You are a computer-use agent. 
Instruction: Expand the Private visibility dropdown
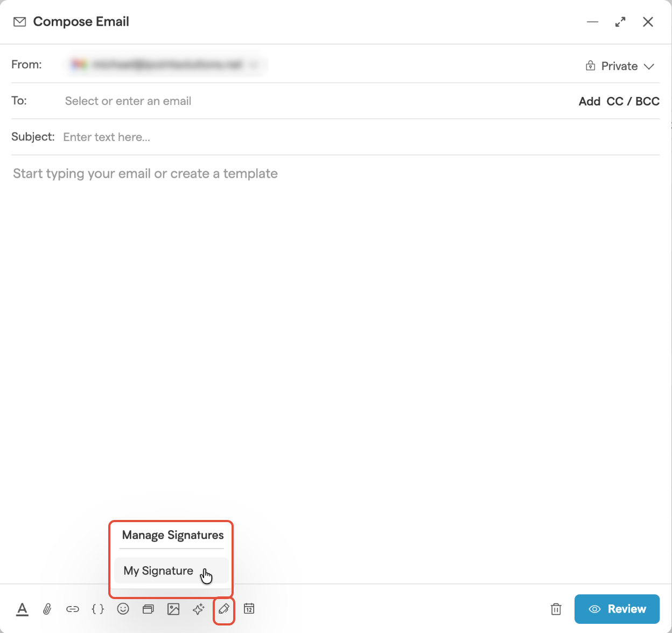620,66
